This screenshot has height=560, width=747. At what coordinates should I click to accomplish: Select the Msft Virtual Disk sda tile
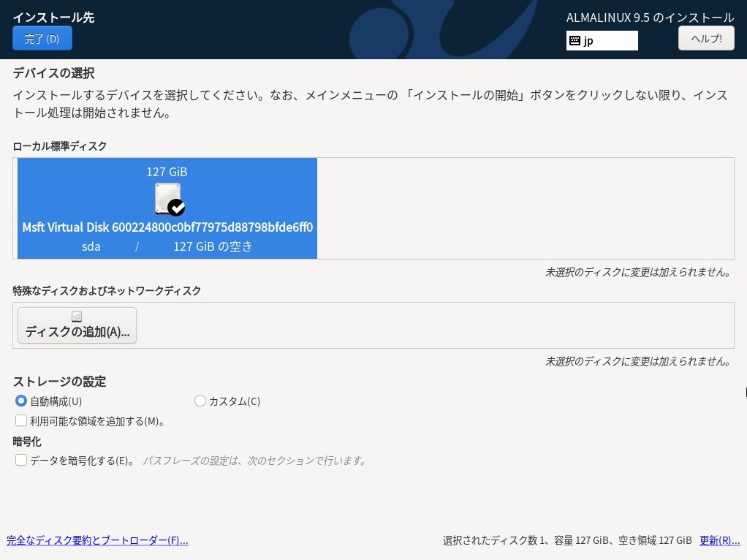coord(167,208)
